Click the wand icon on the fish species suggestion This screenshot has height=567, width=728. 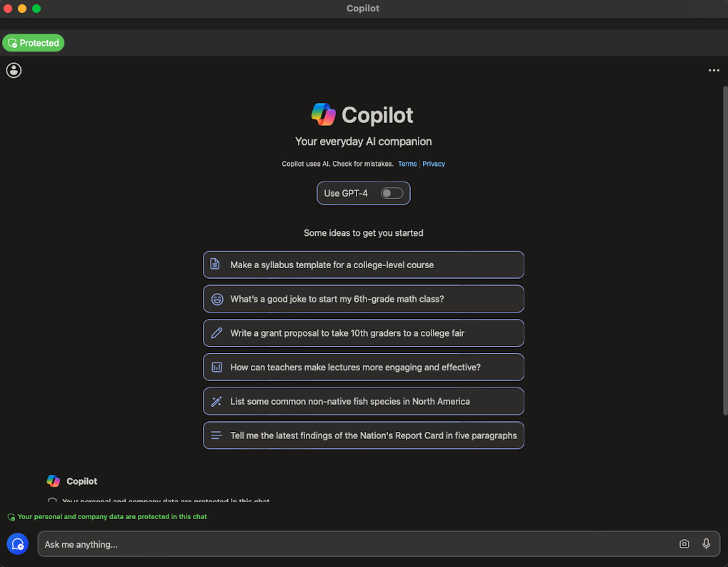(216, 401)
